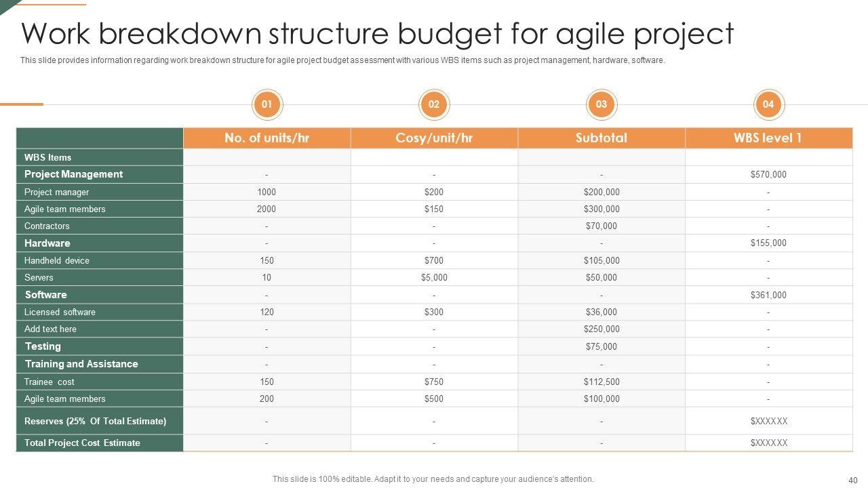The height and width of the screenshot is (488, 868).
Task: Click the orange 03 circle badge
Action: [x=601, y=104]
